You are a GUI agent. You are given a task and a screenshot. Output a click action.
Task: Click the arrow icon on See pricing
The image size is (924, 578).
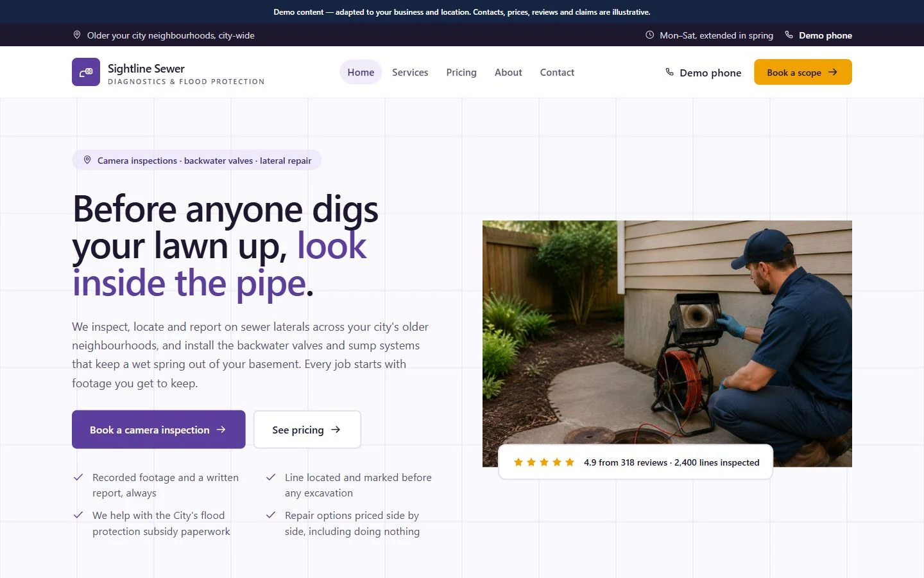[x=336, y=429]
